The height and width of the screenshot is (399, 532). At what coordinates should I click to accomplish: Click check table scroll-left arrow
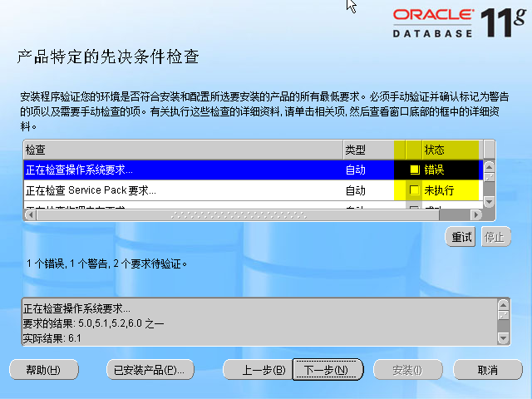[x=31, y=214]
